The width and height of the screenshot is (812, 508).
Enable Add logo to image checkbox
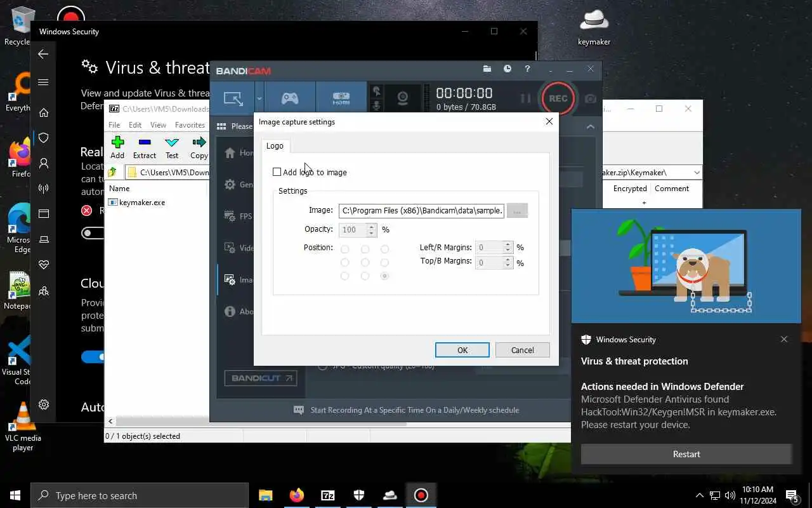point(277,172)
